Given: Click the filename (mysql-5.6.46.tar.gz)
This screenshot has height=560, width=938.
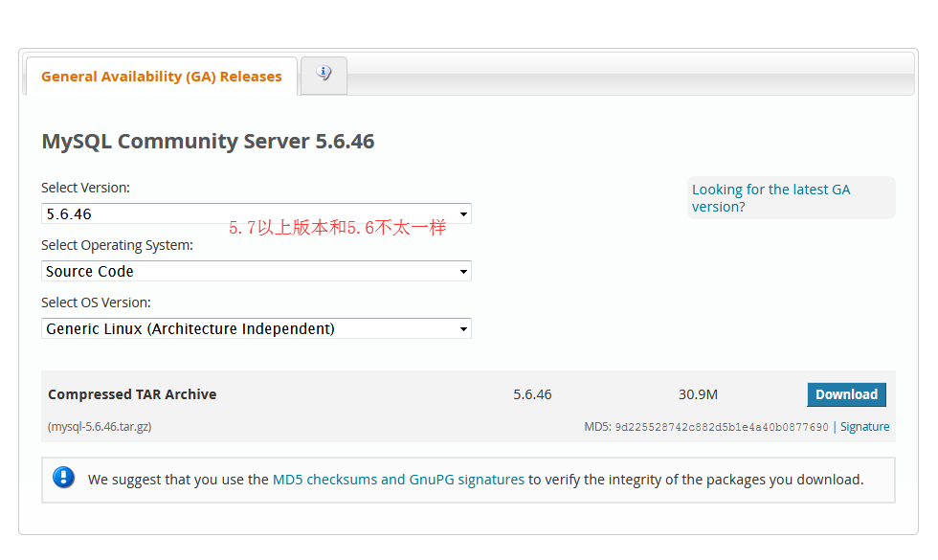Looking at the screenshot, I should click(100, 427).
